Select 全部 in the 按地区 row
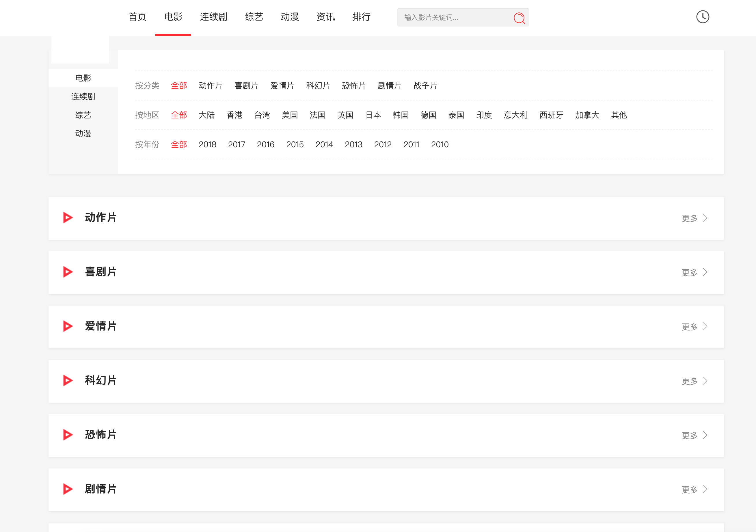The width and height of the screenshot is (756, 532). 179,115
